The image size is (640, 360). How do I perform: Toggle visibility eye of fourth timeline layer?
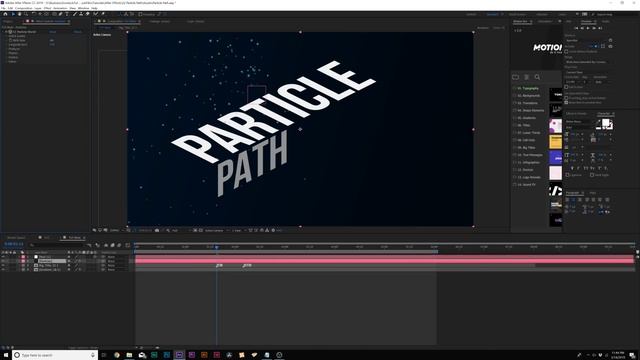[x=3, y=270]
